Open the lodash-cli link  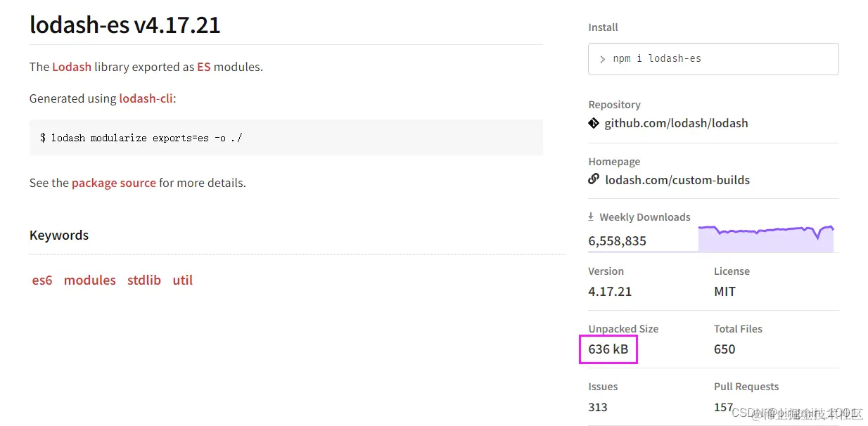[146, 98]
